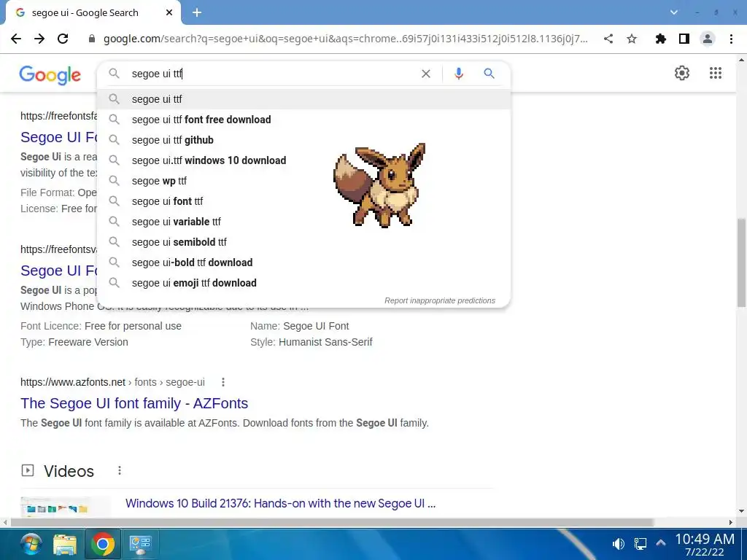
Task: Open first 'Segoe UI F...' freefontsfa result
Action: [x=58, y=137]
